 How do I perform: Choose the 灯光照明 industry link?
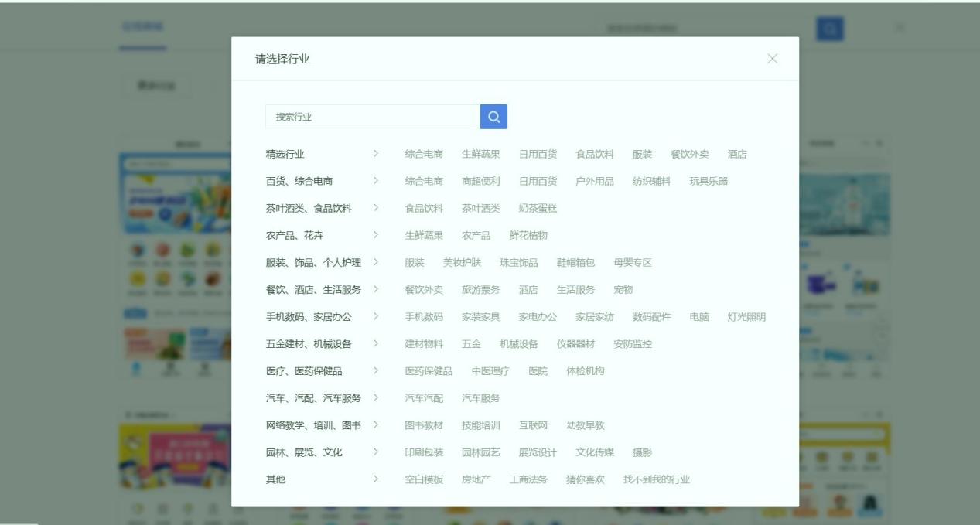click(x=746, y=316)
